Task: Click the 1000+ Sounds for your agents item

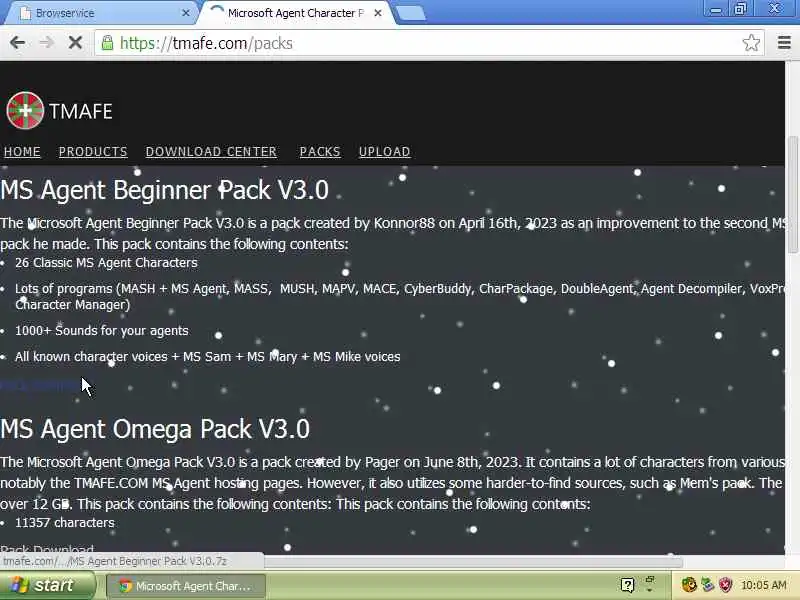Action: (102, 331)
